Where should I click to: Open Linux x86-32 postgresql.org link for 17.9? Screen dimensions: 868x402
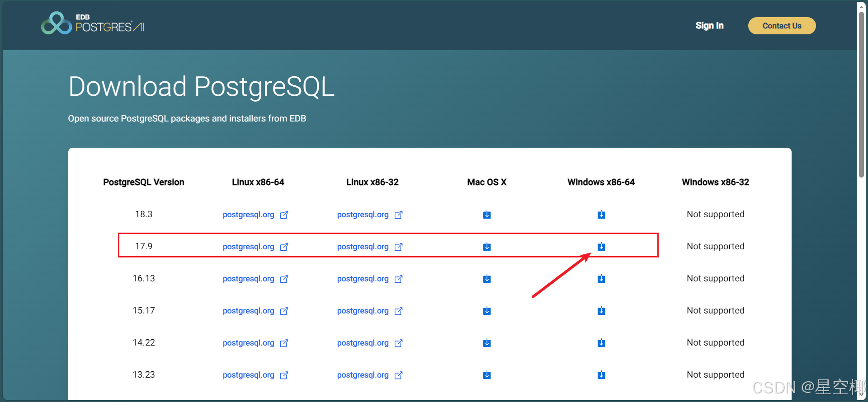tap(370, 247)
